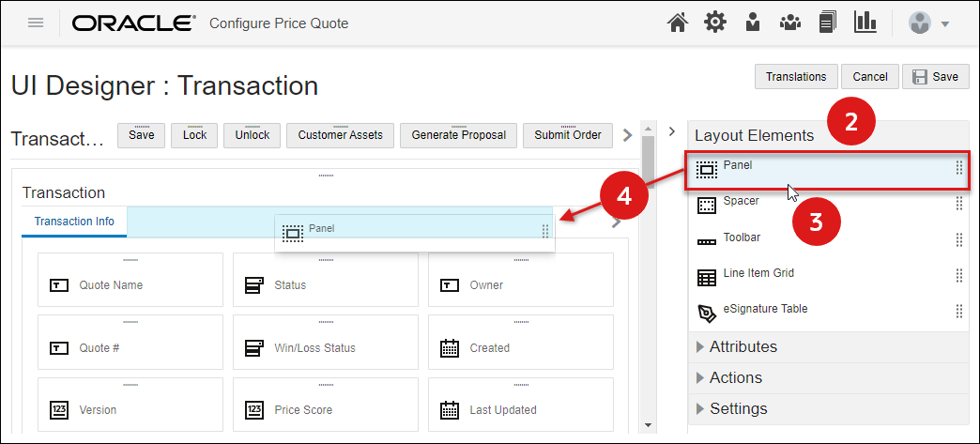Expand the Settings section
This screenshot has height=444, width=980.
[738, 408]
